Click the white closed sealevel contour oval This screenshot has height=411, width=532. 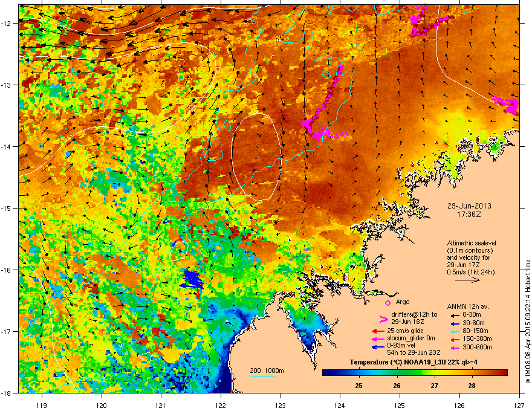[256, 157]
